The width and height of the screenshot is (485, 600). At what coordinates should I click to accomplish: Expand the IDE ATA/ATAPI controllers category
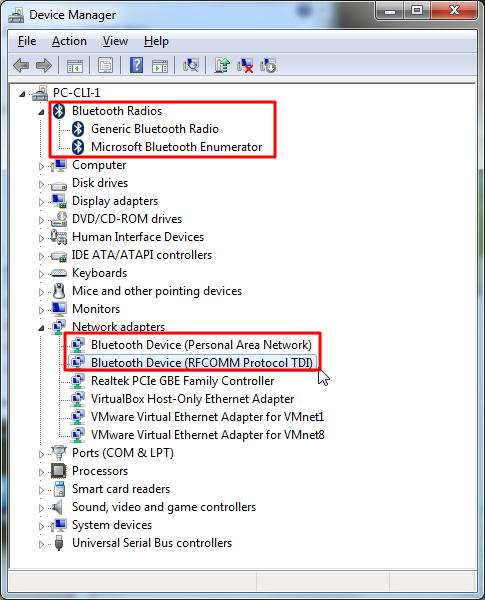pyautogui.click(x=41, y=256)
